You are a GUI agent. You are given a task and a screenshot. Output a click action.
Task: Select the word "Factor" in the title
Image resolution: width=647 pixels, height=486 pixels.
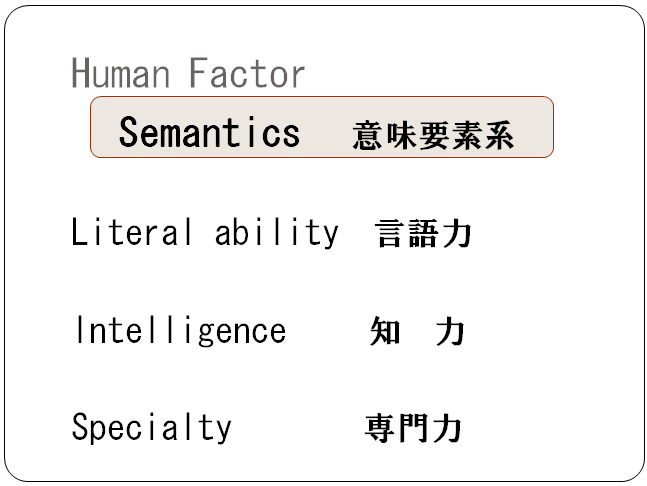pos(246,74)
